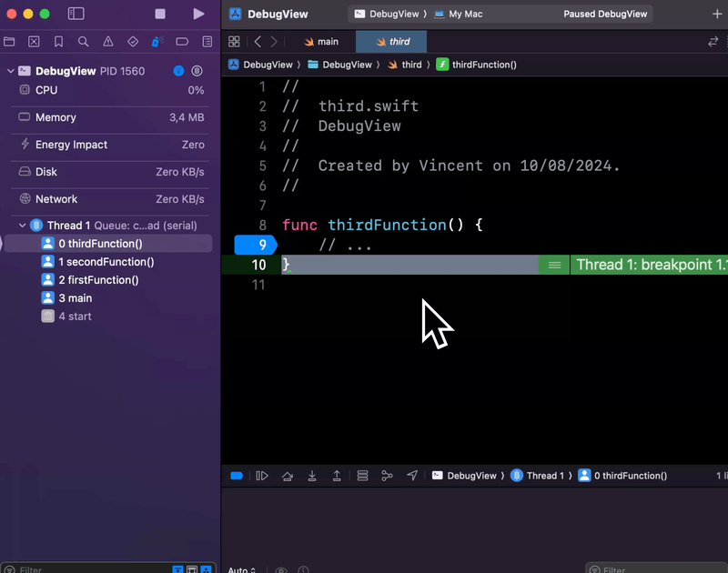Screen dimensions: 728x573
Task: Select the DebugView scheme in toolbar
Action: pos(387,14)
